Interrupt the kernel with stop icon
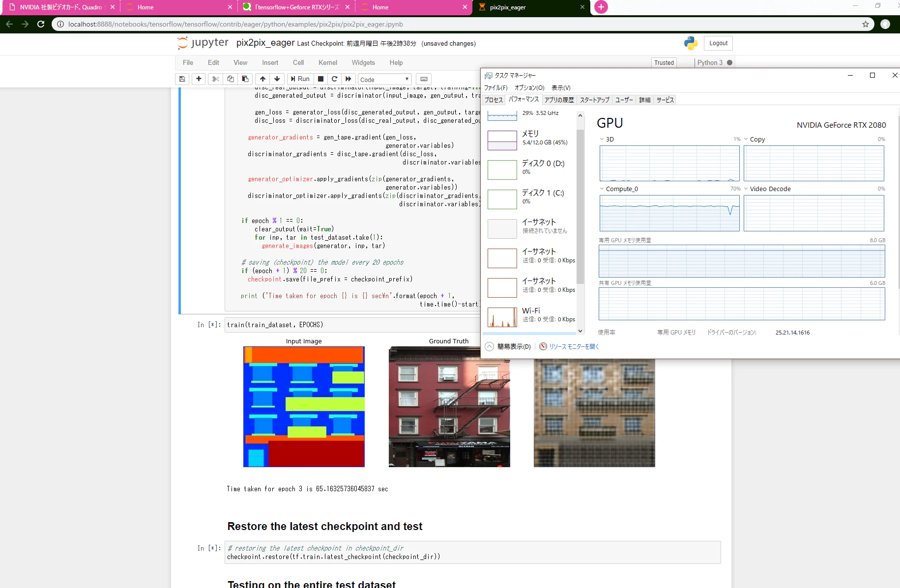The width and height of the screenshot is (900, 588). [320, 79]
